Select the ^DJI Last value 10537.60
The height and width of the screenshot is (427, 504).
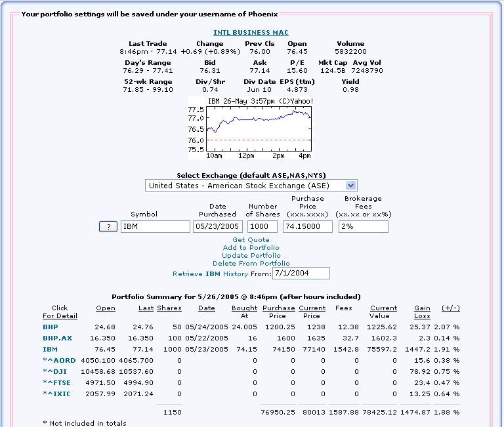[136, 372]
